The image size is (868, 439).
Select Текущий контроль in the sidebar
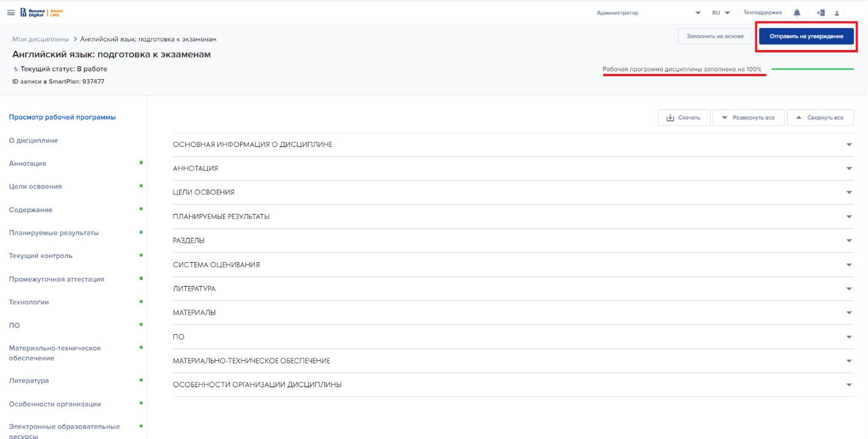click(41, 256)
